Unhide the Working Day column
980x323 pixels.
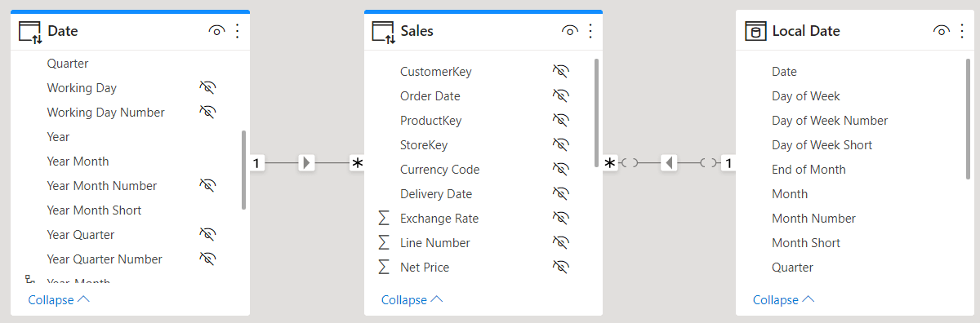click(207, 87)
